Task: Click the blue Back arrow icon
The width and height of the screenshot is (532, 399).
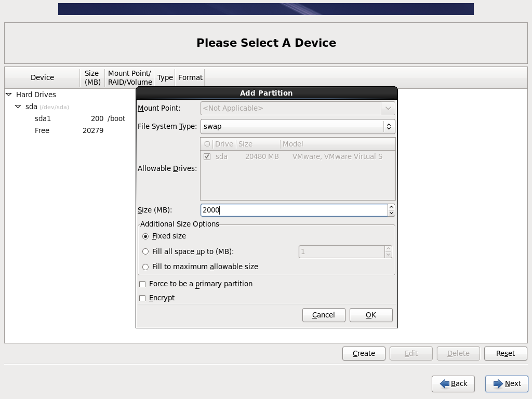Action: point(445,384)
